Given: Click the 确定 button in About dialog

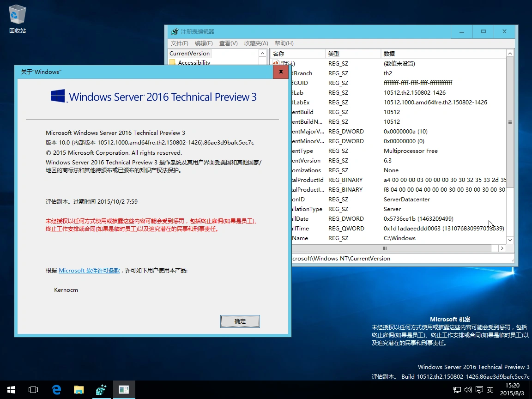Looking at the screenshot, I should pos(240,321).
